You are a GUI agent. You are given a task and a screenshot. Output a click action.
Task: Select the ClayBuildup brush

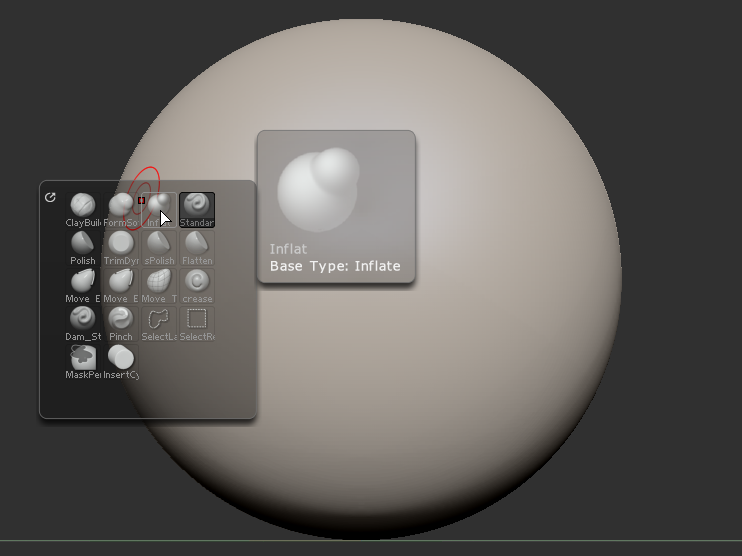(x=83, y=210)
